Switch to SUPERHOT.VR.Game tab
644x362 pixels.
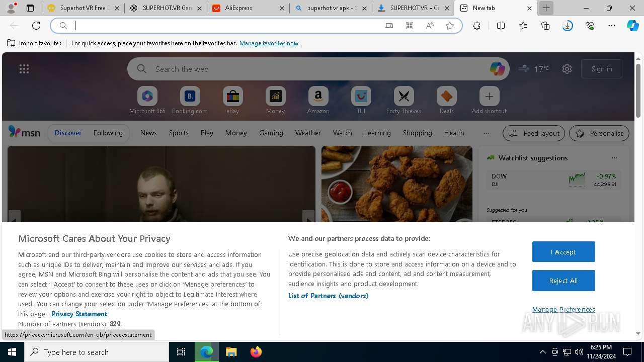coord(166,8)
